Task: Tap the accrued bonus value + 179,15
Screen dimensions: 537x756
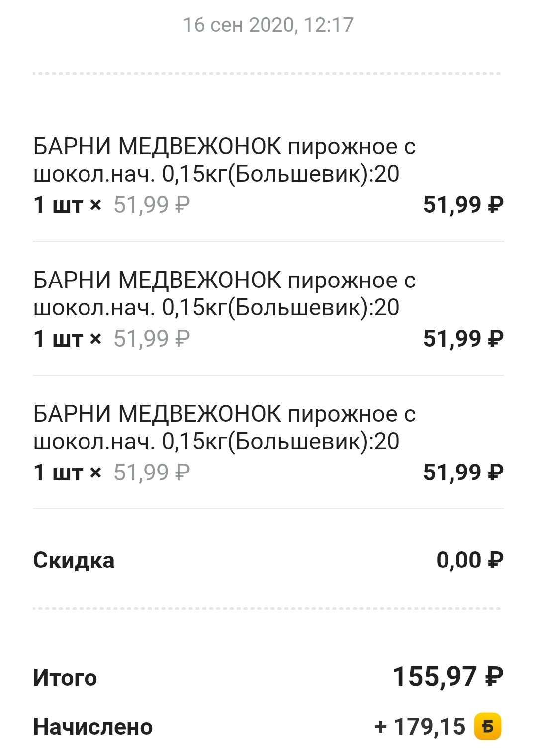Action: [420, 727]
